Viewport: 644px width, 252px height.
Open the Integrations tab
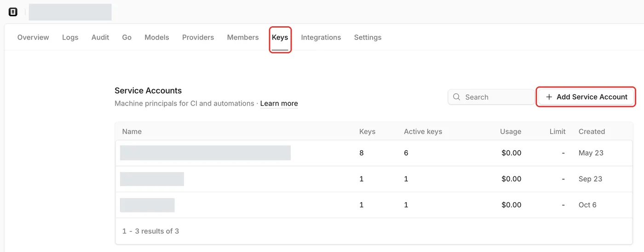point(321,37)
